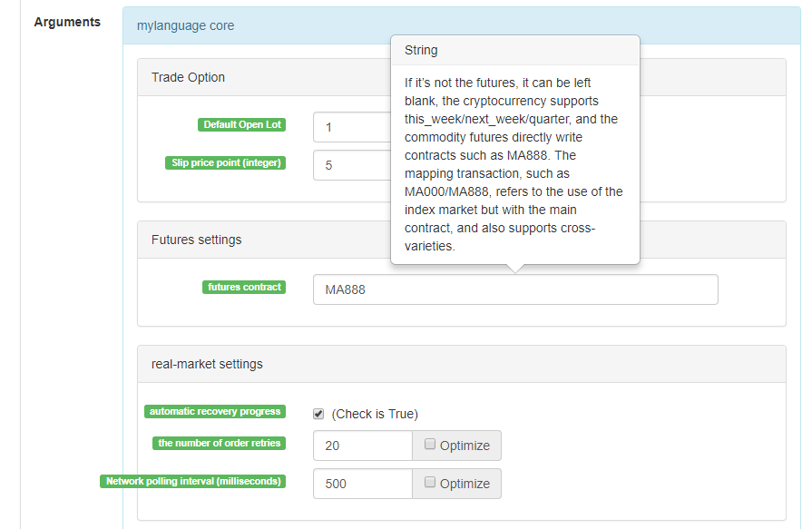Enable Optimize for network polling interval
This screenshot has height=529, width=812.
[x=430, y=483]
